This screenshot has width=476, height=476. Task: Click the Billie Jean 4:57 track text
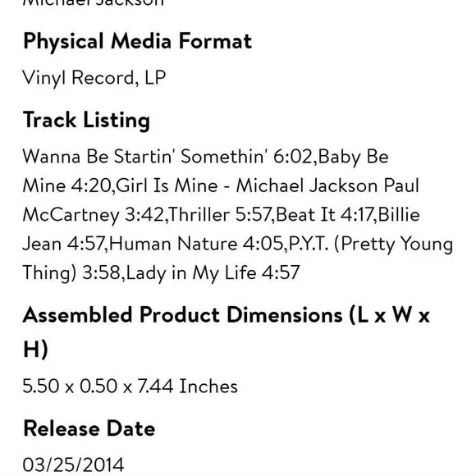(399, 215)
